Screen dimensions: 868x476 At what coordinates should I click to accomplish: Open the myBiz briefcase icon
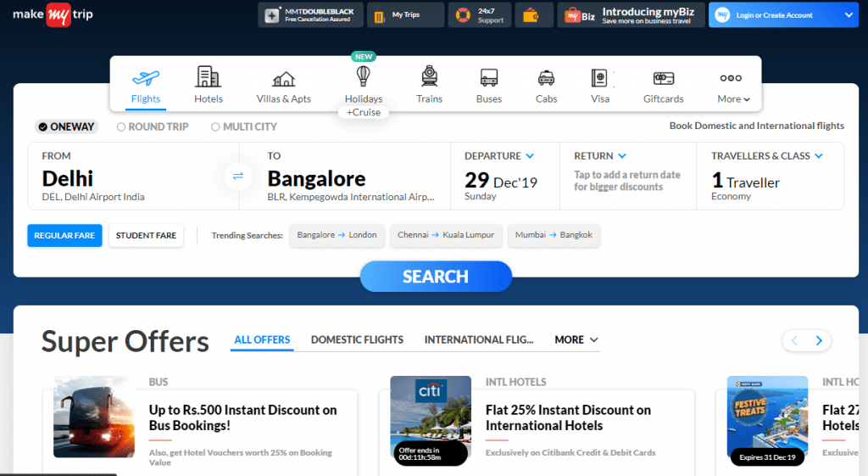[572, 15]
